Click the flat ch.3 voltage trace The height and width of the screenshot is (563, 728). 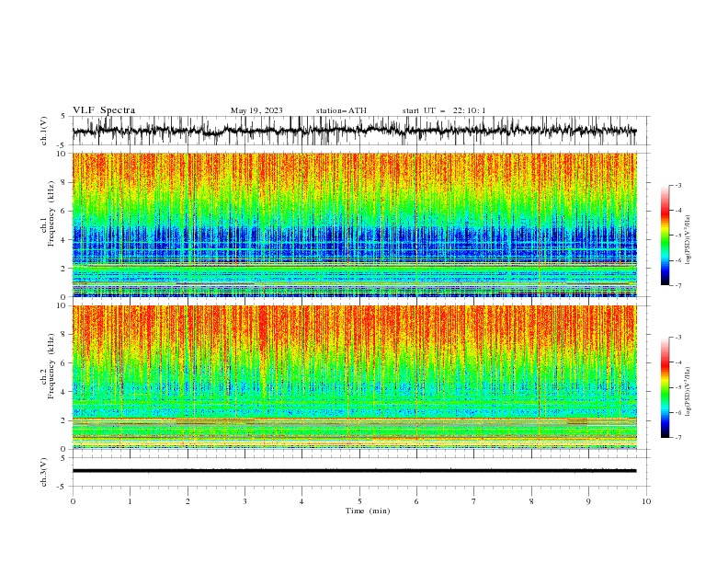354,471
